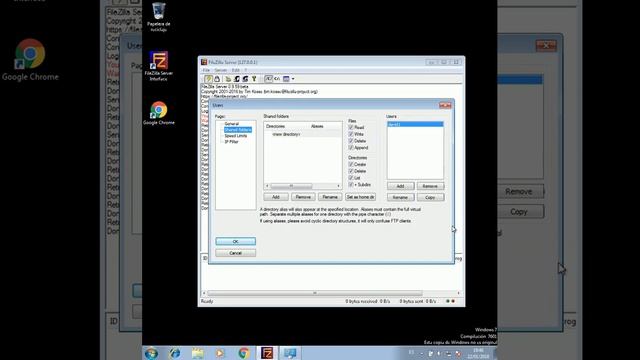Open the Users editor toolbar icon
The image size is (640, 360).
[237, 79]
